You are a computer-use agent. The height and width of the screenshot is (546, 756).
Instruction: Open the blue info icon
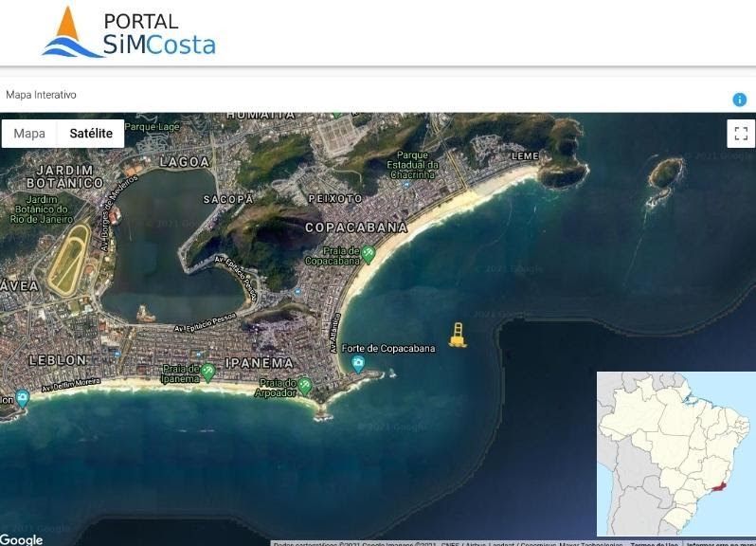coord(739,100)
